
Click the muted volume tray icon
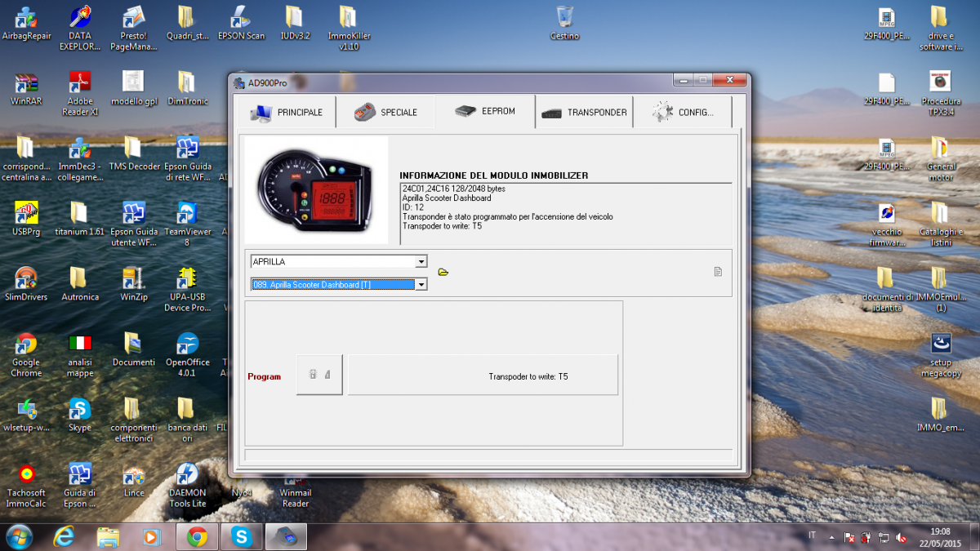(x=902, y=538)
